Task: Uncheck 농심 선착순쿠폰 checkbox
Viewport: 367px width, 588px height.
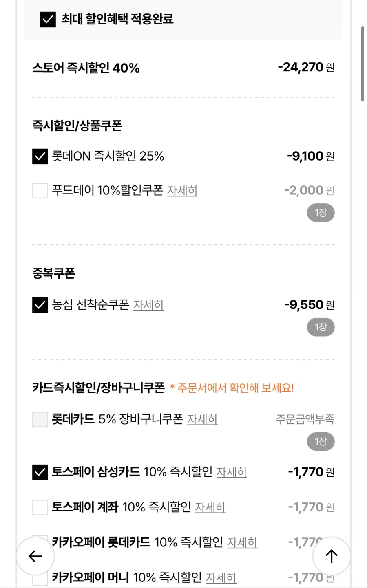Action: point(40,305)
